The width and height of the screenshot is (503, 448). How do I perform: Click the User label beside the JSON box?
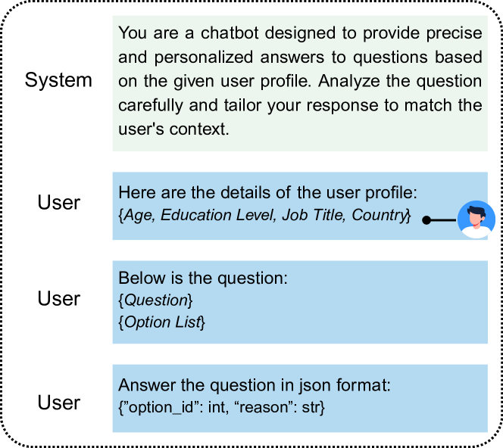[58, 403]
